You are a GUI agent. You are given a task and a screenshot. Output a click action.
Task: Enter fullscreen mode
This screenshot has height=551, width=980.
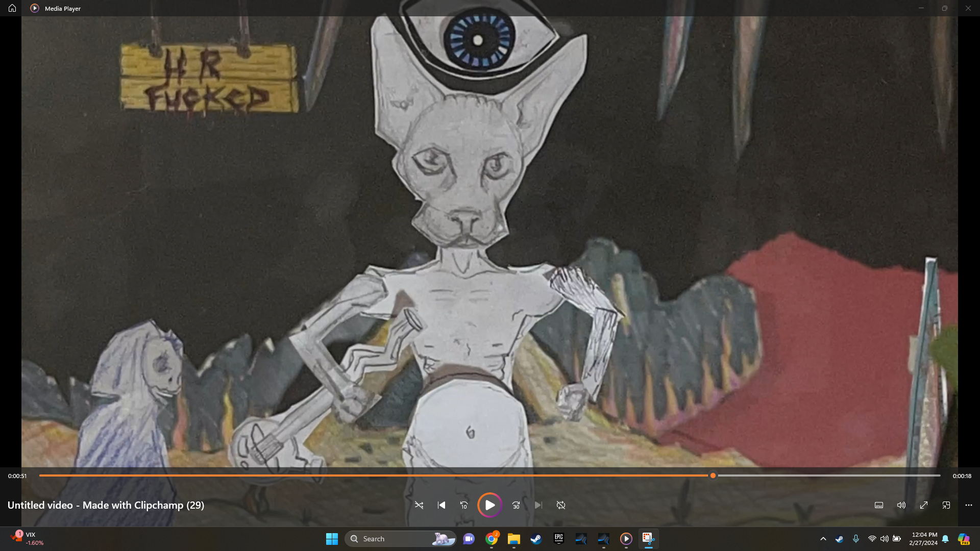(x=924, y=505)
